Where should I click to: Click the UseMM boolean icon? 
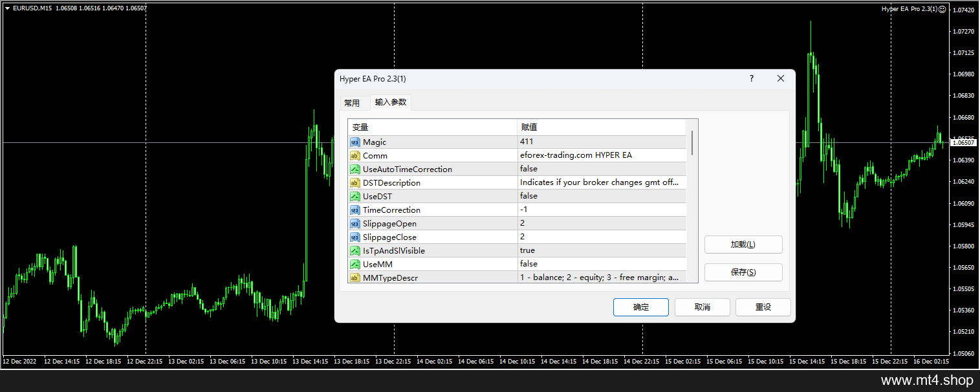click(354, 264)
